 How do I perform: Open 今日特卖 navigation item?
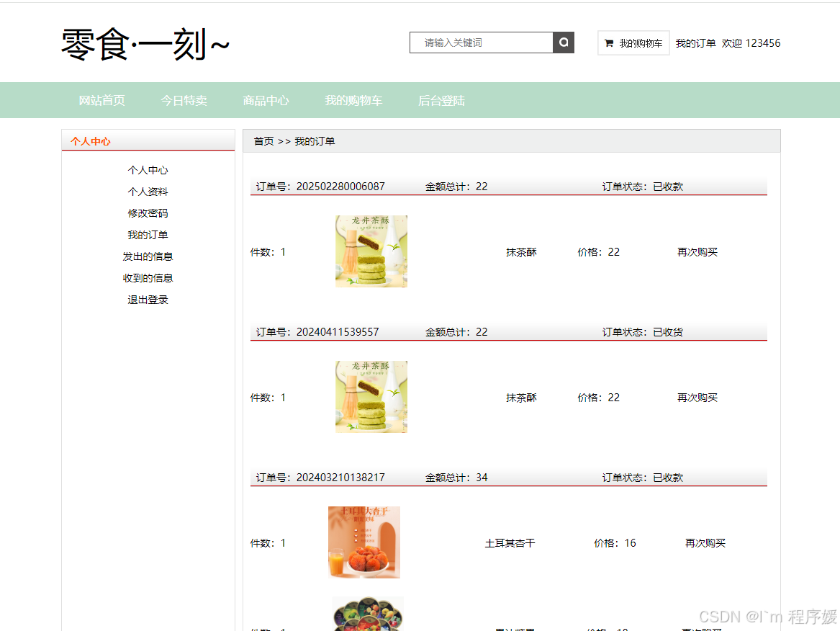[x=184, y=100]
